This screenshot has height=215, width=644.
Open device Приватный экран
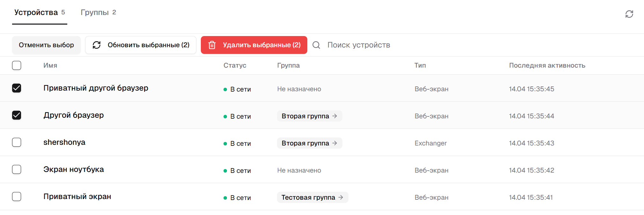pyautogui.click(x=77, y=196)
